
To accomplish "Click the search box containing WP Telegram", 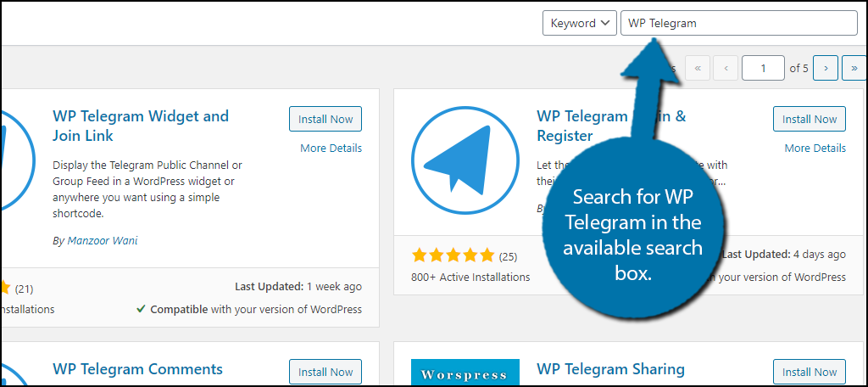I will (737, 23).
